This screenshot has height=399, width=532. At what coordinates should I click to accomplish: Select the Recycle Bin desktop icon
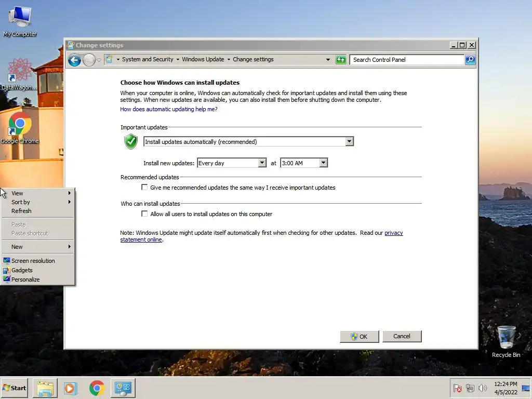click(506, 342)
